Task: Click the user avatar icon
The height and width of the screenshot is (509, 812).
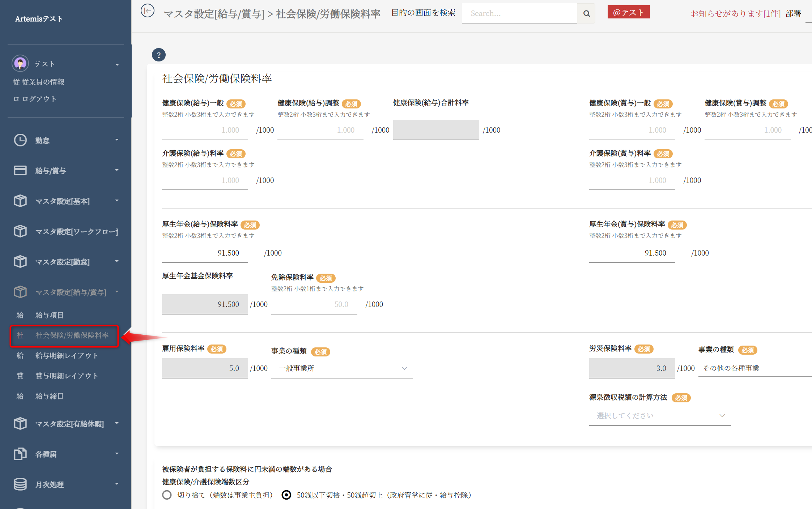Action: (x=20, y=64)
